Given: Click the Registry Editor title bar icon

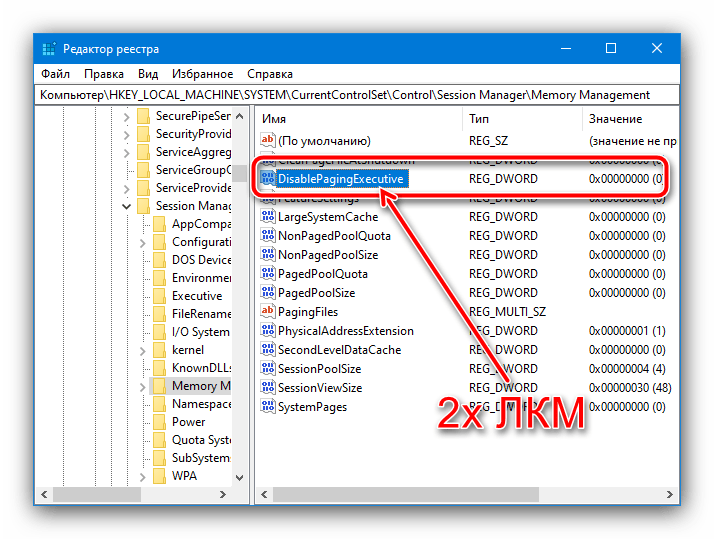Looking at the screenshot, I should 49,49.
